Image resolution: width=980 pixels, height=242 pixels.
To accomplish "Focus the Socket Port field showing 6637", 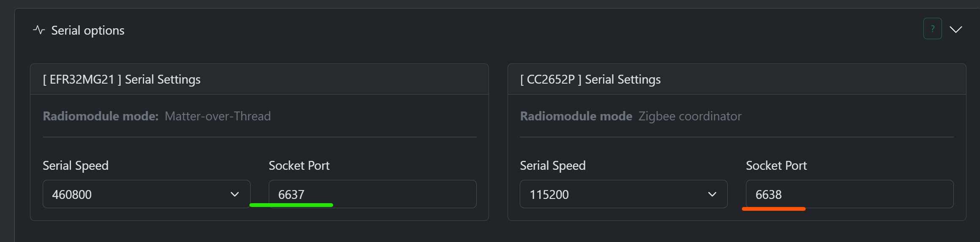I will (372, 194).
